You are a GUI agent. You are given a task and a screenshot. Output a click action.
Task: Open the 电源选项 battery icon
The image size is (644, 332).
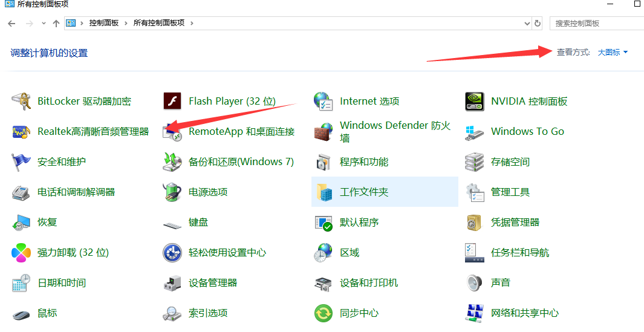tap(172, 192)
